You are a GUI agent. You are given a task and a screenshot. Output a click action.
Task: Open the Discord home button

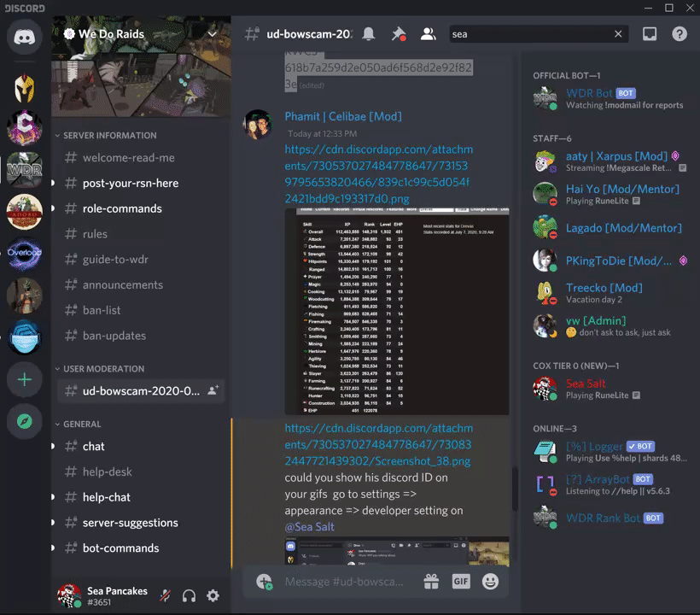25,37
